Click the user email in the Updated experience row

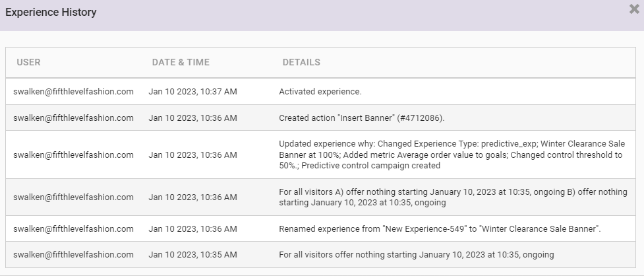73,155
